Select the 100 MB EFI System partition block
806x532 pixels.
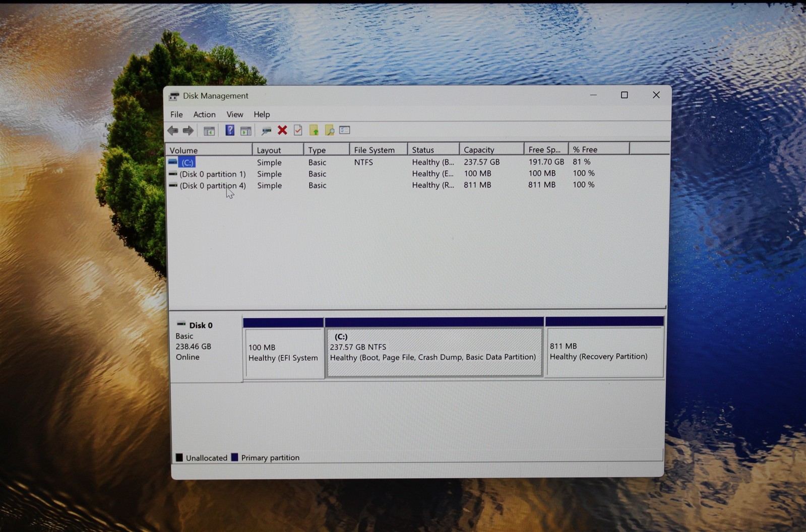283,352
